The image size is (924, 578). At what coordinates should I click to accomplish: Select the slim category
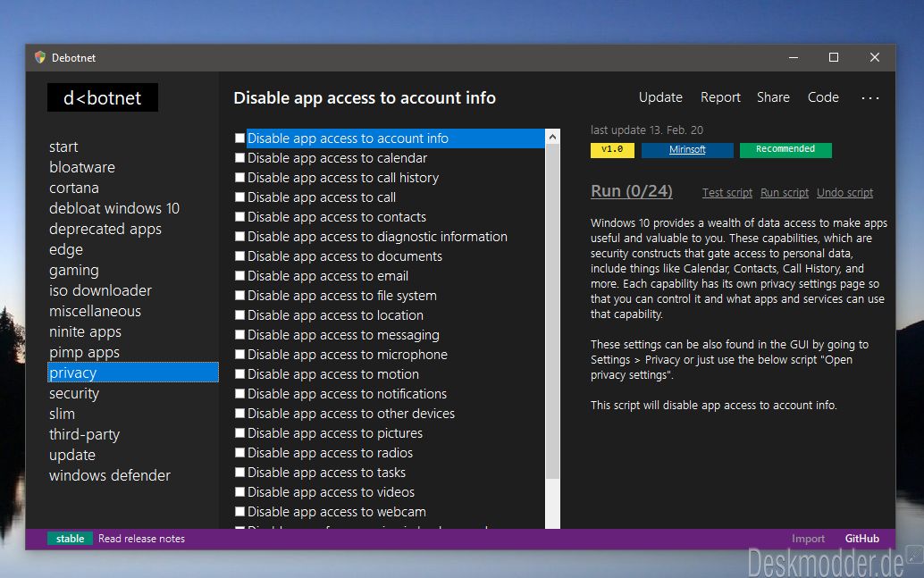point(62,414)
